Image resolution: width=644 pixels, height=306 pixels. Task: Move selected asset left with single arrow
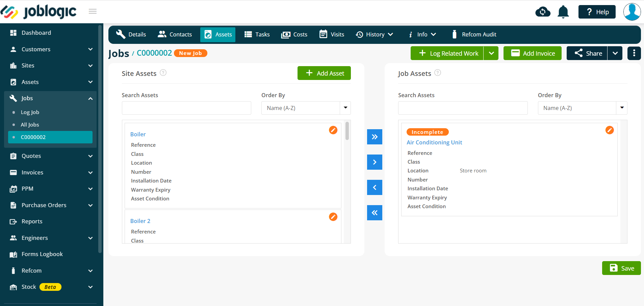point(375,187)
